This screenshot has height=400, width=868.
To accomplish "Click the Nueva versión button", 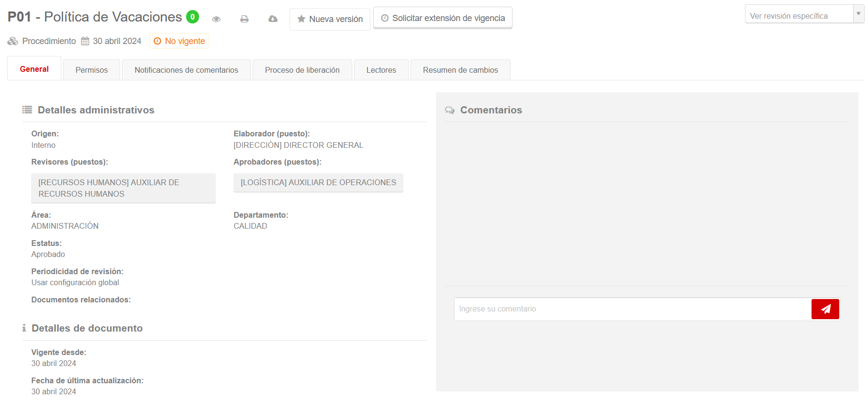I will click(330, 19).
